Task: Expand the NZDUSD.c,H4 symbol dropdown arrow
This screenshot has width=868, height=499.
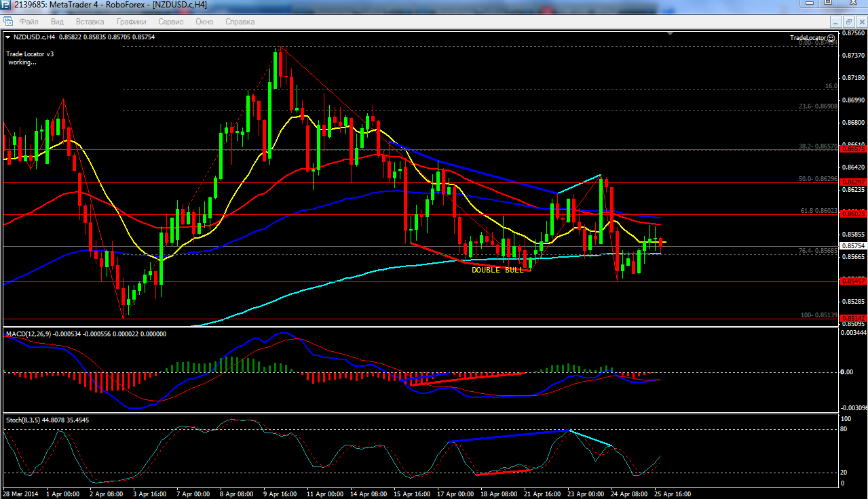Action: click(7, 37)
